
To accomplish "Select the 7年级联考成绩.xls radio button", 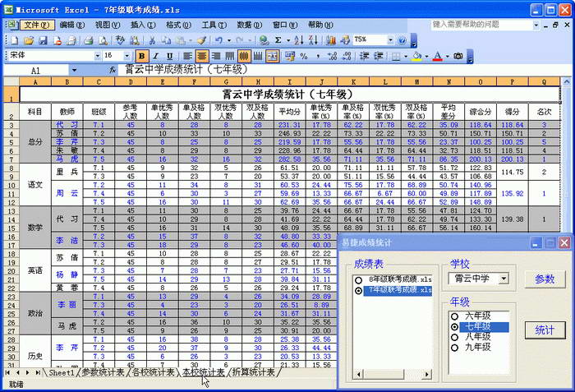I will 358,291.
